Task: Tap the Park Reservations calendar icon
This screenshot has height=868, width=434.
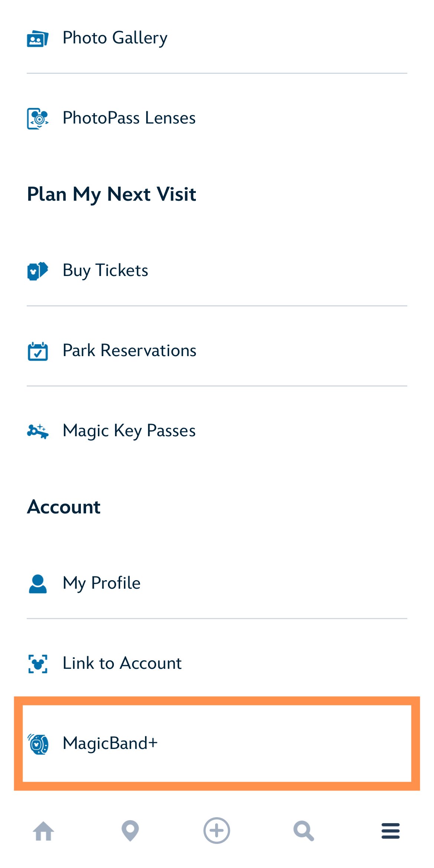Action: click(37, 351)
